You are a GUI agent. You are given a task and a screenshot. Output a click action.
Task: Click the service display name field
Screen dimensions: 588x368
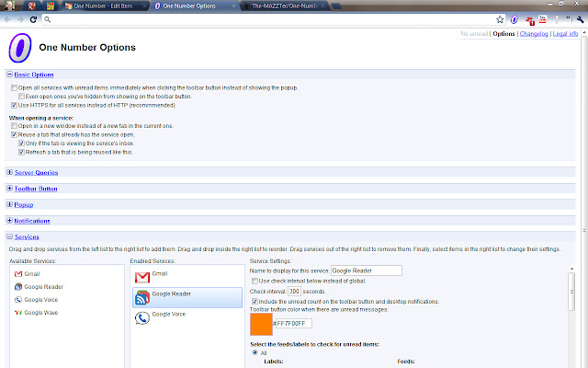pos(367,270)
